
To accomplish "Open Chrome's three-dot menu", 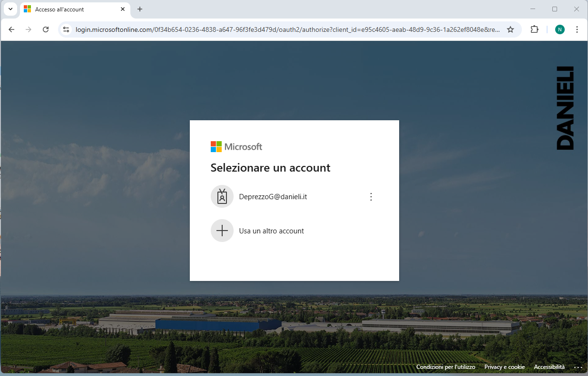I will 577,29.
